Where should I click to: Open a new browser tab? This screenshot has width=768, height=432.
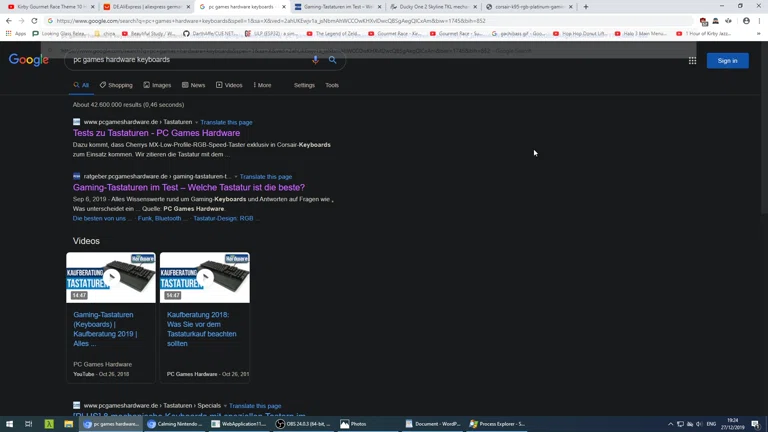pyautogui.click(x=586, y=7)
